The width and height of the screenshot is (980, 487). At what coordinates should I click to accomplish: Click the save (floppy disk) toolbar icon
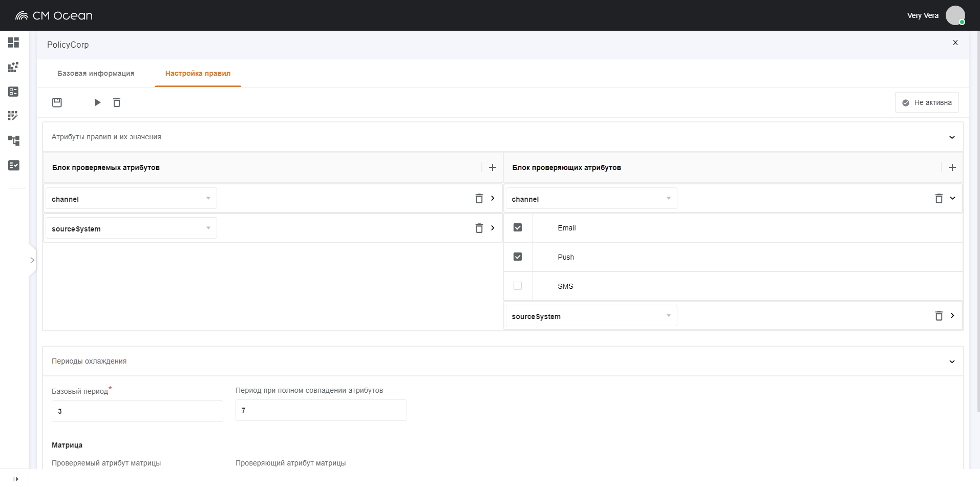(57, 102)
